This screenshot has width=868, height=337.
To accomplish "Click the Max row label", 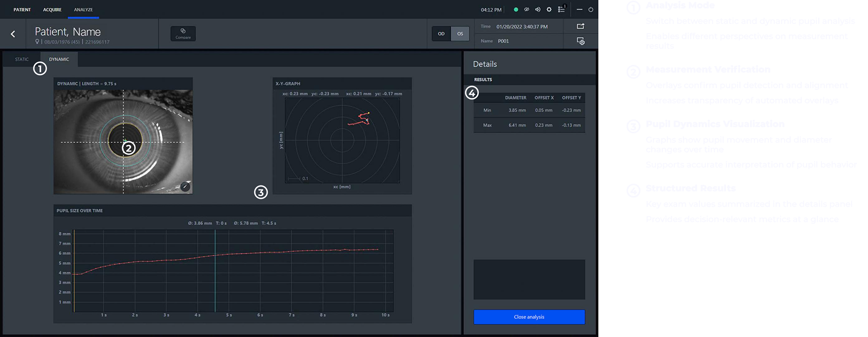I will point(487,125).
